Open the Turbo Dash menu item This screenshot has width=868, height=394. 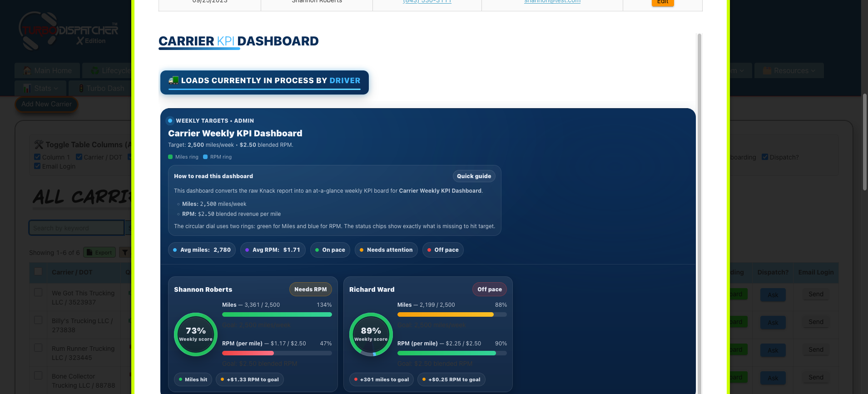[x=105, y=88]
